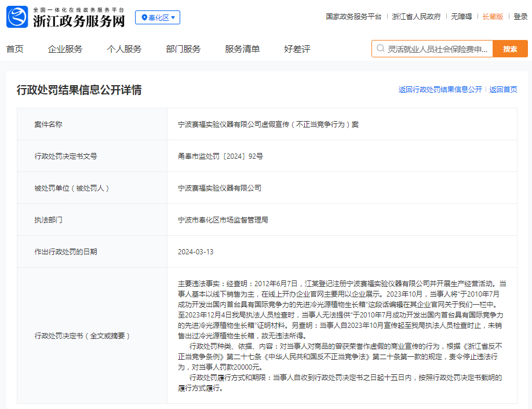Enable 无障碍 accessibility mode
532x409 pixels.
pos(461,17)
